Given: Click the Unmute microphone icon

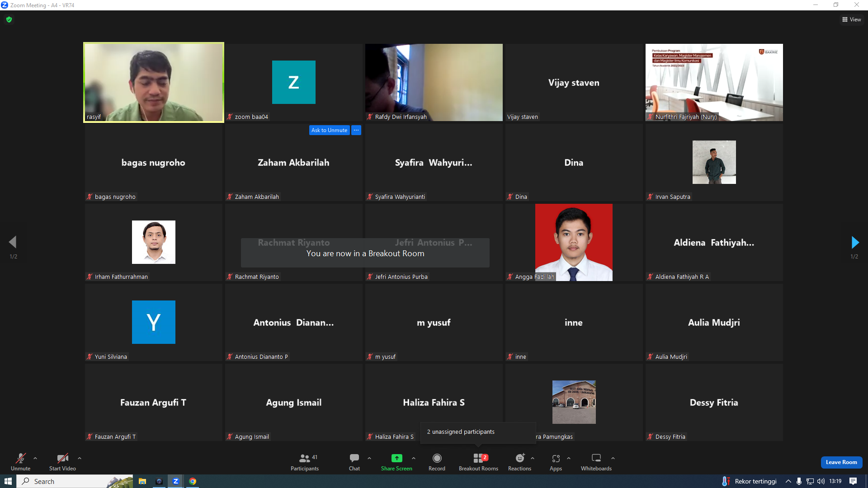Looking at the screenshot, I should pyautogui.click(x=20, y=458).
